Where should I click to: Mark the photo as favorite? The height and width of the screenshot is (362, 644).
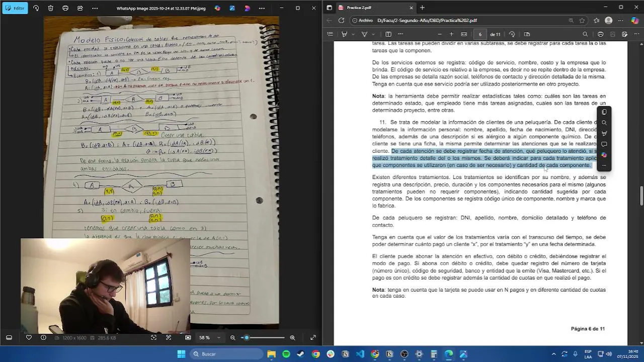[29, 337]
